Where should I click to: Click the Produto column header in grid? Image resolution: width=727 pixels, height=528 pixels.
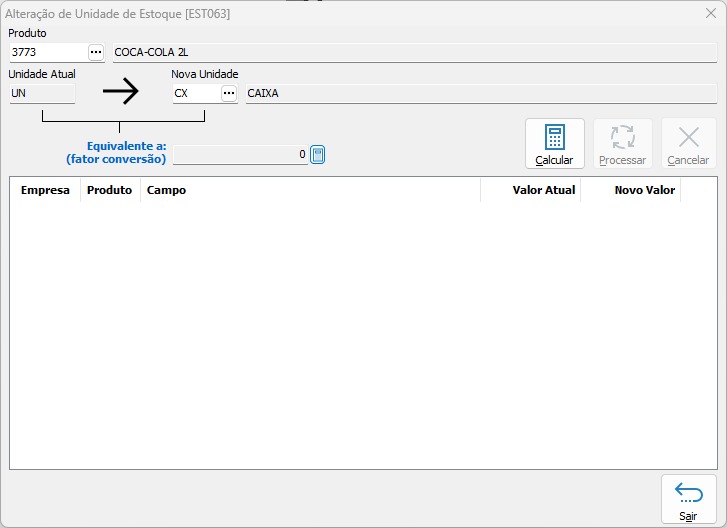pyautogui.click(x=110, y=190)
